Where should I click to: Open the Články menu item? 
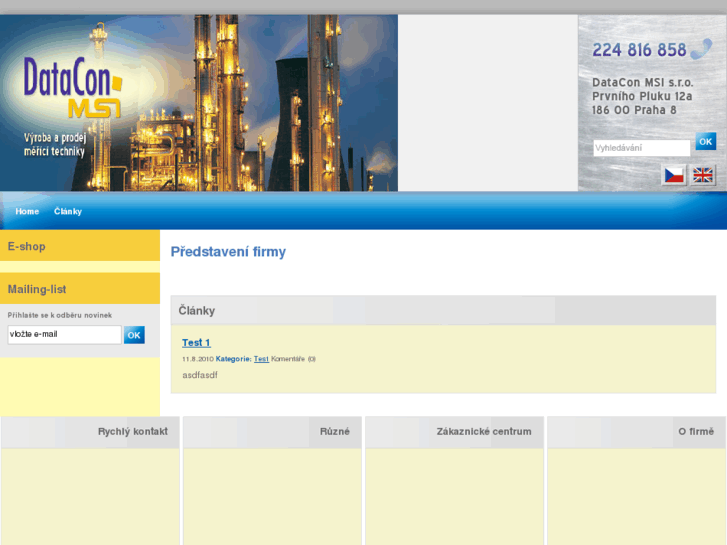(68, 212)
